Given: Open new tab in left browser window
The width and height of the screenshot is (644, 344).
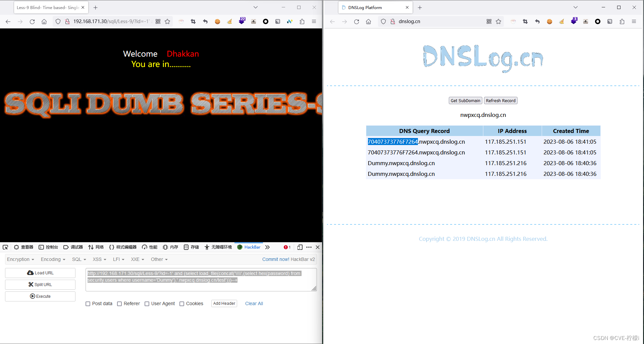Looking at the screenshot, I should tap(96, 7).
